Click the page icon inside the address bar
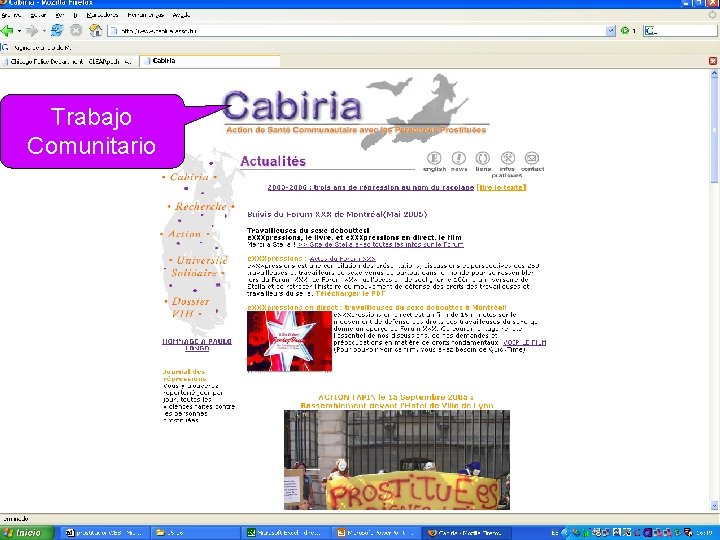Screen dimensions: 720x540 coord(114,31)
